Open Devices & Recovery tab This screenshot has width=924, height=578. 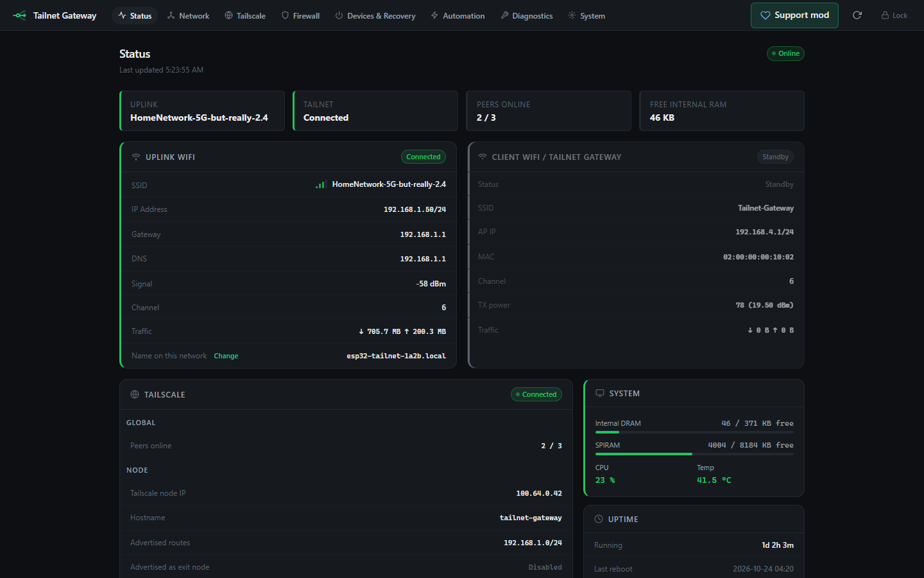[375, 15]
